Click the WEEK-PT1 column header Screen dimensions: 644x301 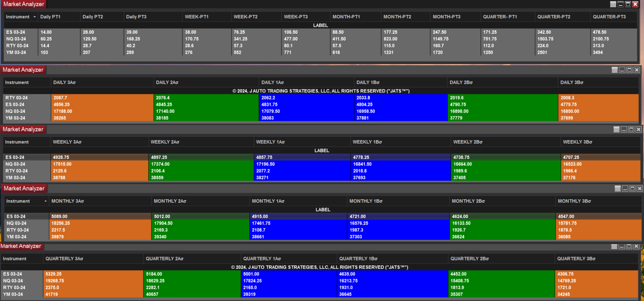coord(207,17)
